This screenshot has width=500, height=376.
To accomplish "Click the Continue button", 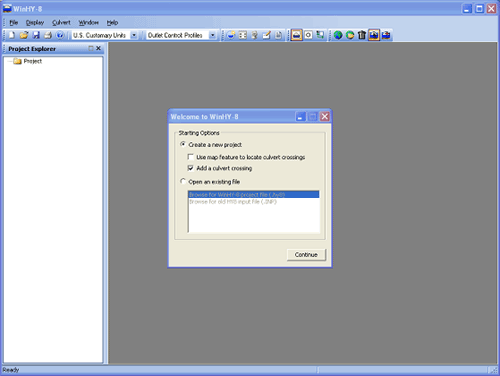I will coord(306,255).
